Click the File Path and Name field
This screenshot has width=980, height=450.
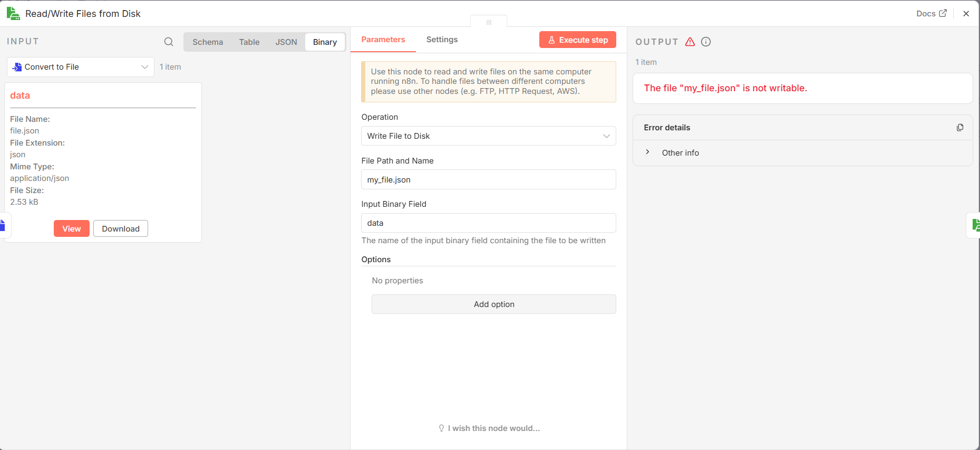pos(488,180)
